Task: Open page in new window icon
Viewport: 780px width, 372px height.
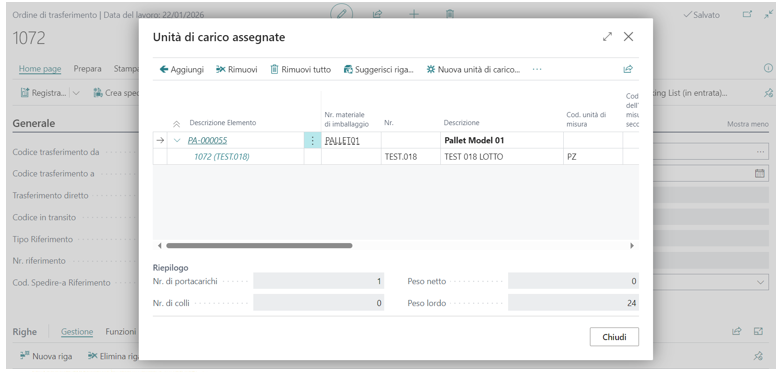Action: [747, 14]
